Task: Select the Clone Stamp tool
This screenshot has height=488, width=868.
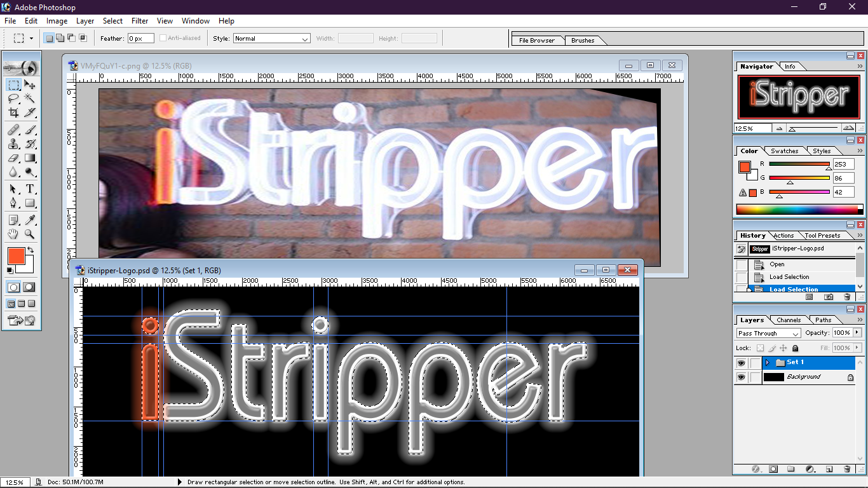Action: point(13,144)
